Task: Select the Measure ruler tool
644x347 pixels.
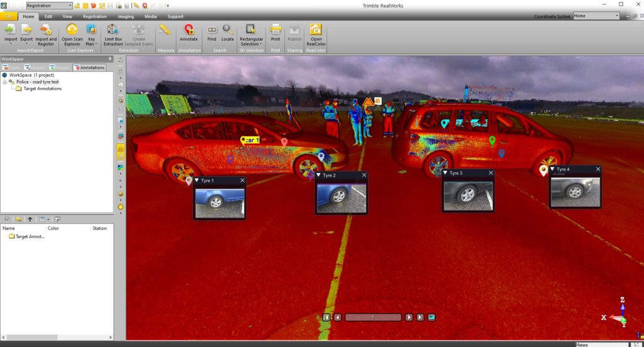Action: [165, 30]
